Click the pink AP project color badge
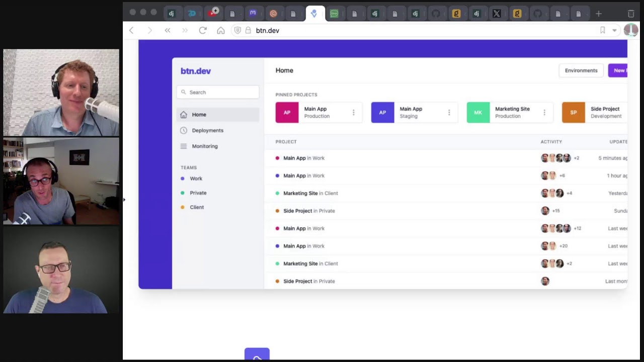The width and height of the screenshot is (644, 362). pyautogui.click(x=287, y=113)
